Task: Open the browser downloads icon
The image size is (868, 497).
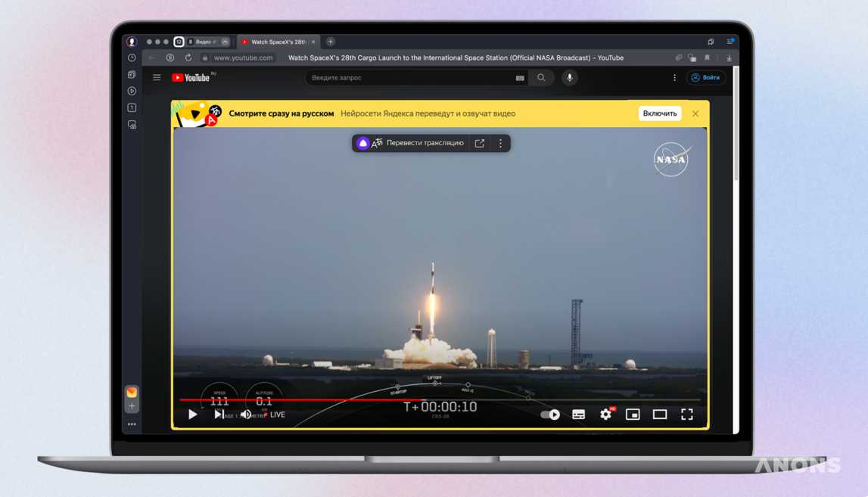Action: pyautogui.click(x=729, y=57)
